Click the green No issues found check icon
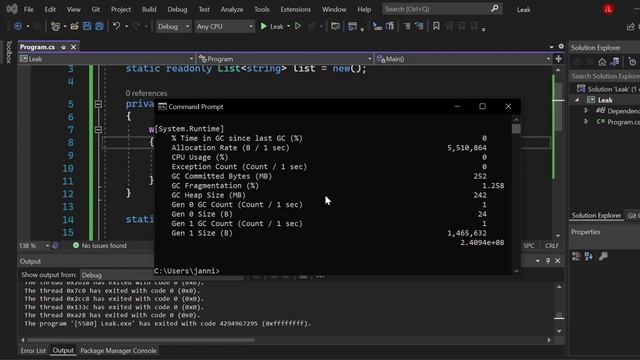The height and width of the screenshot is (360, 640). pos(76,245)
